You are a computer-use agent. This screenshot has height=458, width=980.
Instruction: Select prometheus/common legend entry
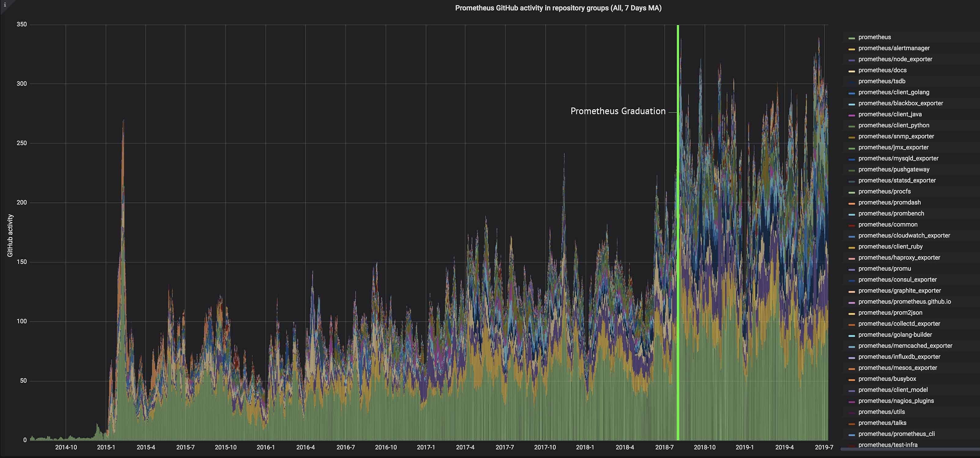888,225
